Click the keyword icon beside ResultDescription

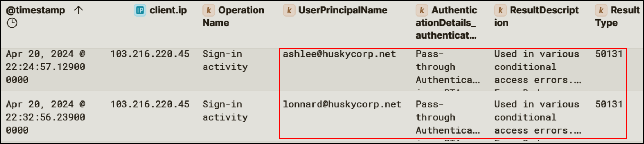pyautogui.click(x=500, y=10)
